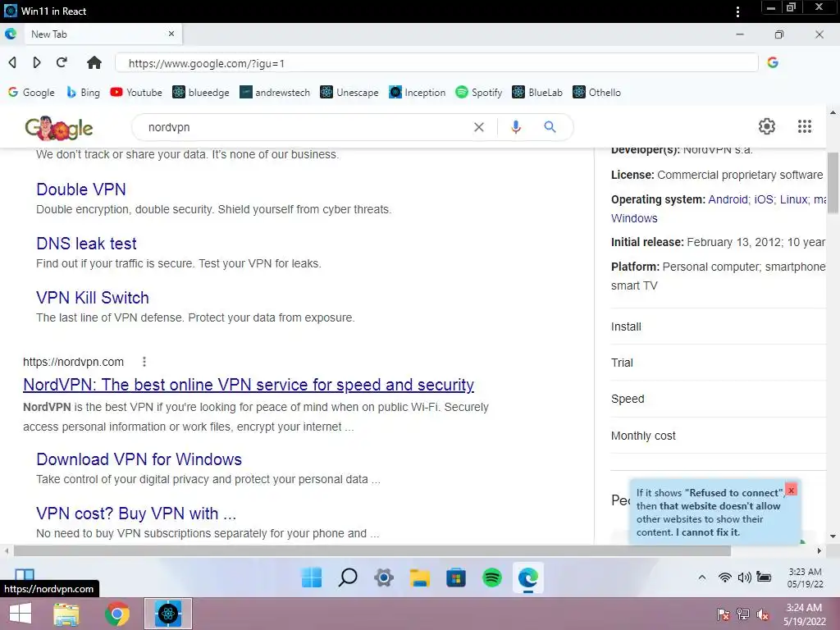
Task: Open the Spotify bookmark
Action: pyautogui.click(x=479, y=92)
